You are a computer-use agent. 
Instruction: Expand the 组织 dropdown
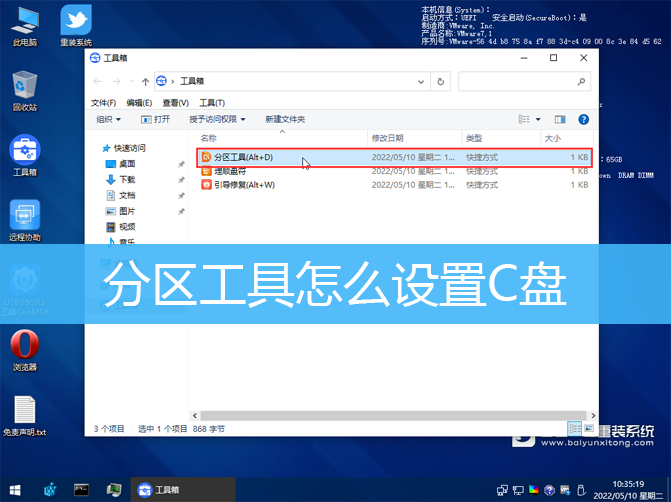coord(107,119)
